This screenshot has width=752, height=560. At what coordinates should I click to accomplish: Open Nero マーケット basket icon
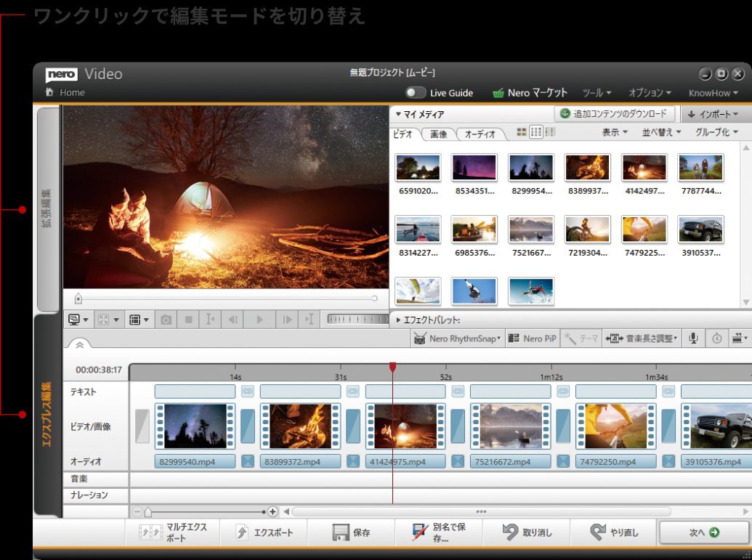coord(498,93)
